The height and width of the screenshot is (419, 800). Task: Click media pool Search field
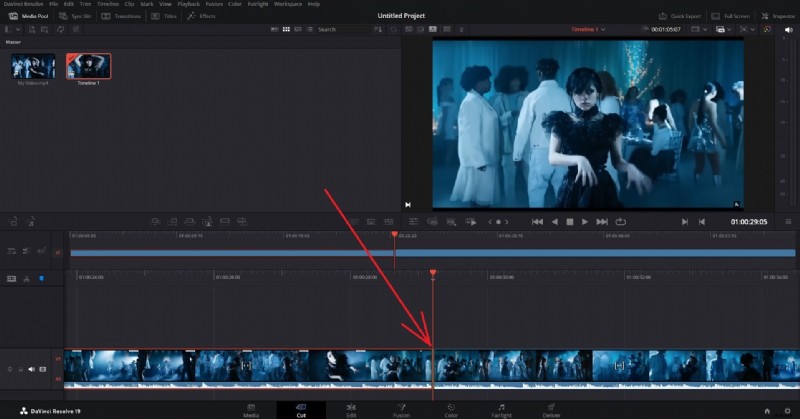pyautogui.click(x=343, y=30)
